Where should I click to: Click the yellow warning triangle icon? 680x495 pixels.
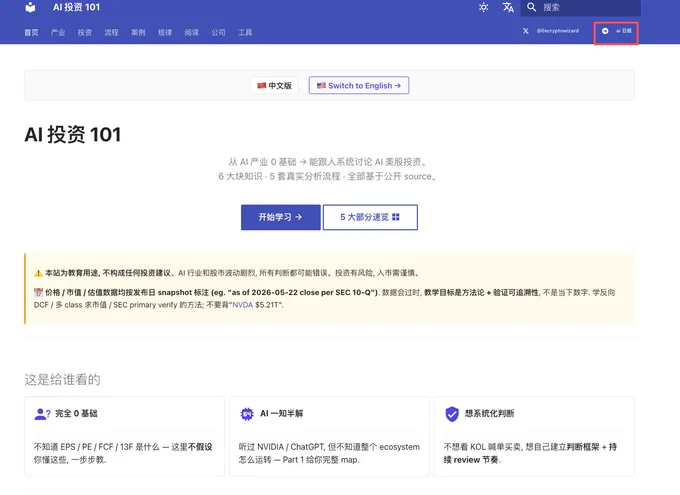click(38, 273)
